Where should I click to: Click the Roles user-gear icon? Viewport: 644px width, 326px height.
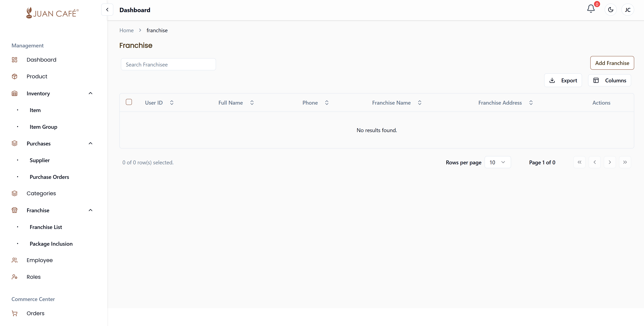(x=15, y=277)
